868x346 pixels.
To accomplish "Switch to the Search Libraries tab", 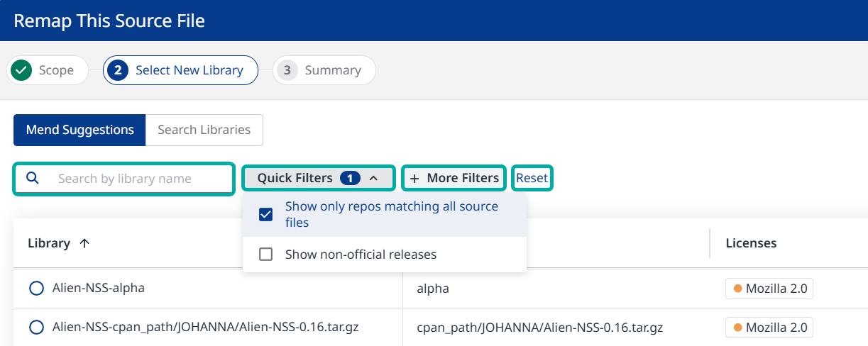I will 204,130.
